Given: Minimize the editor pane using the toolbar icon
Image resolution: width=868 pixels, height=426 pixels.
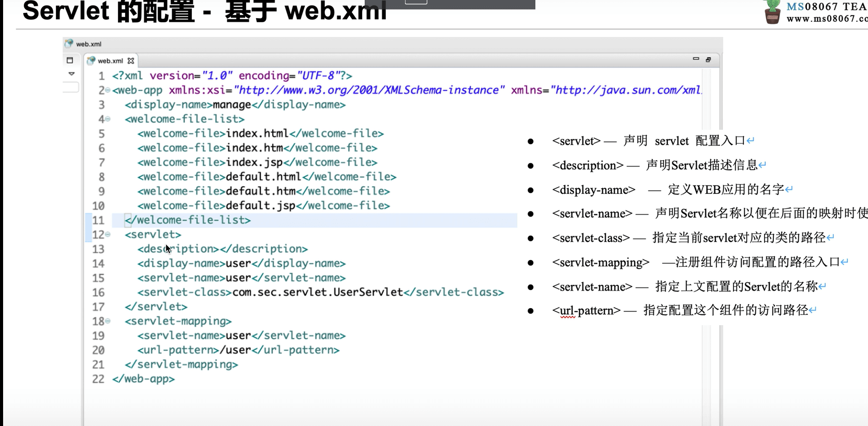Looking at the screenshot, I should click(x=696, y=59).
